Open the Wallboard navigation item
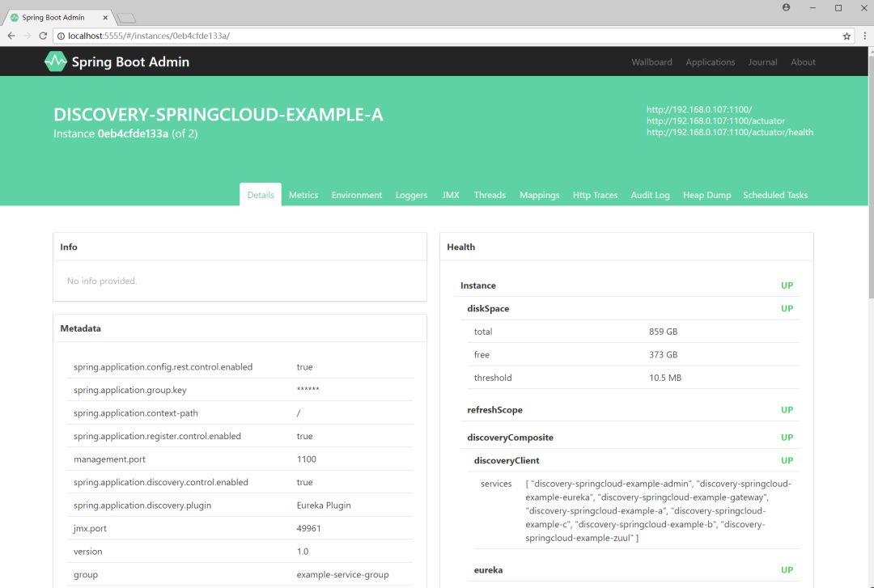Screen dimensions: 874x588 651,61
